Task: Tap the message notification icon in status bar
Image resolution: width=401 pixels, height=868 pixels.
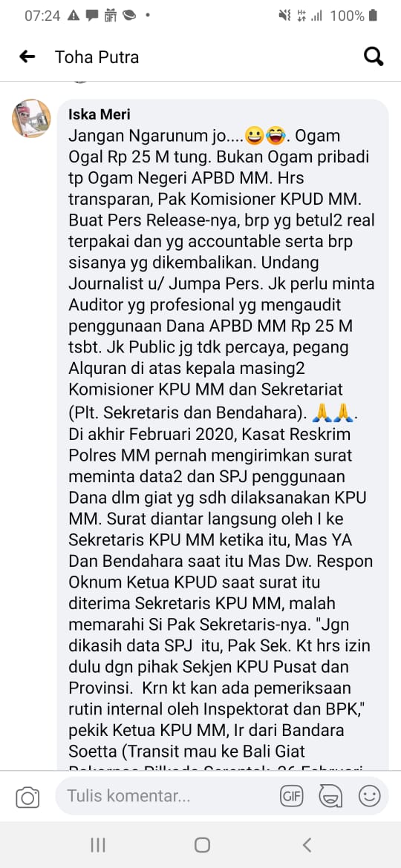Action: [92, 16]
